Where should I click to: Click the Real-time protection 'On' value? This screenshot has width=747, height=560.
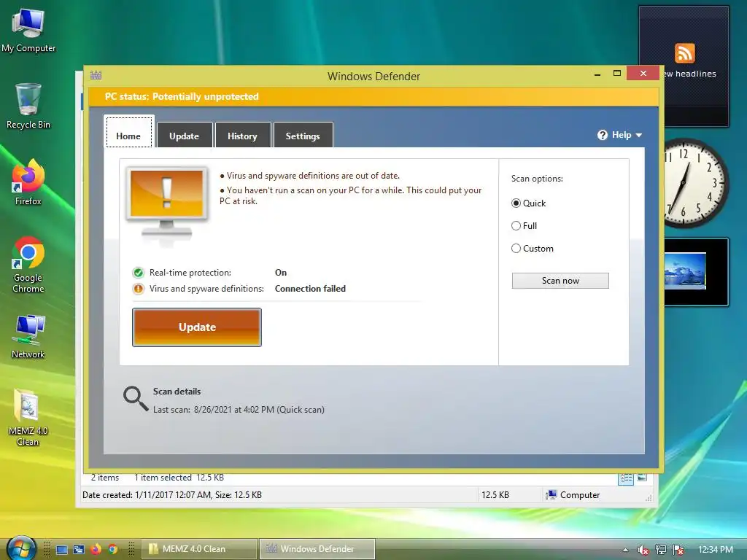point(281,273)
